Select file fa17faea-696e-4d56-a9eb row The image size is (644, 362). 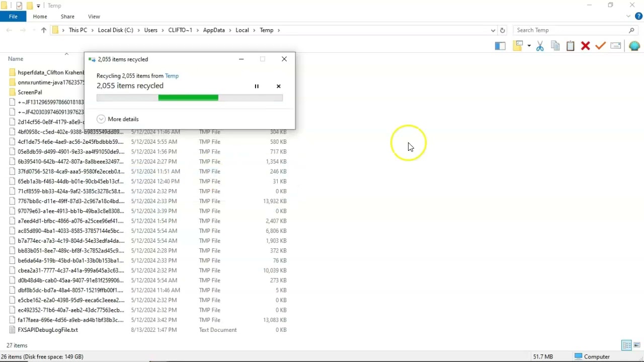148,320
